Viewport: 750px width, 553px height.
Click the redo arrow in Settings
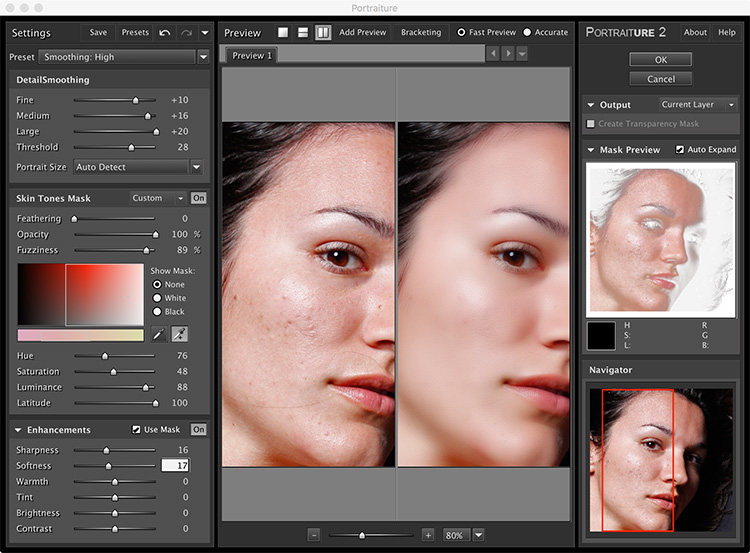186,33
